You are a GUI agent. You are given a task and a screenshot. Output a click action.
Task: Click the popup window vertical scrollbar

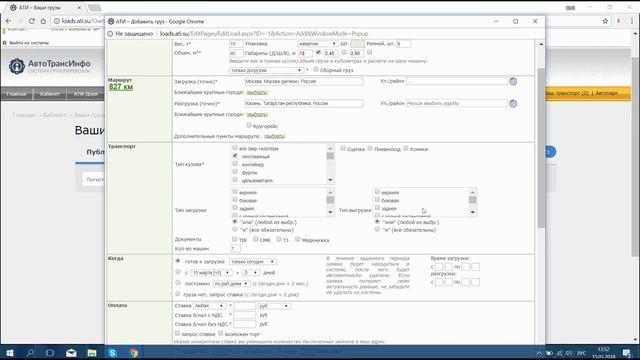point(541,148)
